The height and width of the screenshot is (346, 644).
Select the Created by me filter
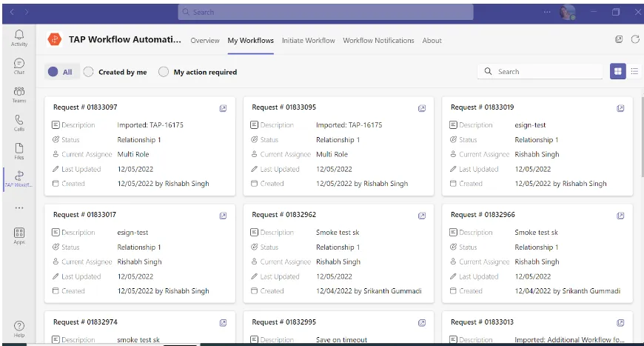(x=89, y=72)
